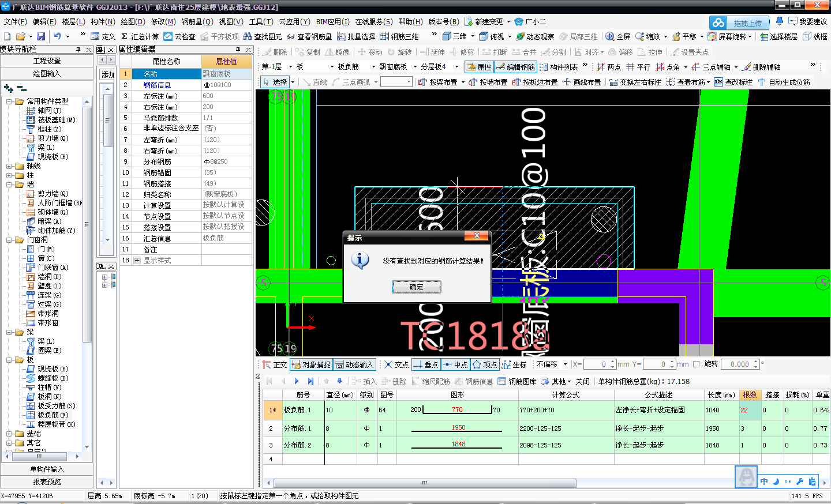Screen dimensions: 831x504
Task: Collapse 常用构件类型 tree node
Action: (x=9, y=101)
